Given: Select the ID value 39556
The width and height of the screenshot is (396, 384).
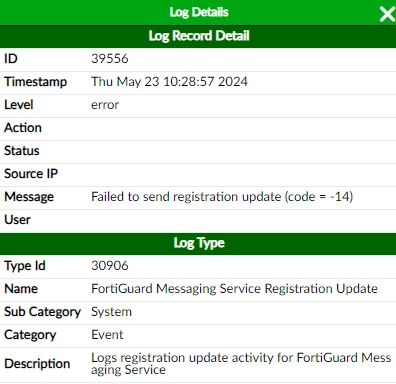Looking at the screenshot, I should (110, 59).
